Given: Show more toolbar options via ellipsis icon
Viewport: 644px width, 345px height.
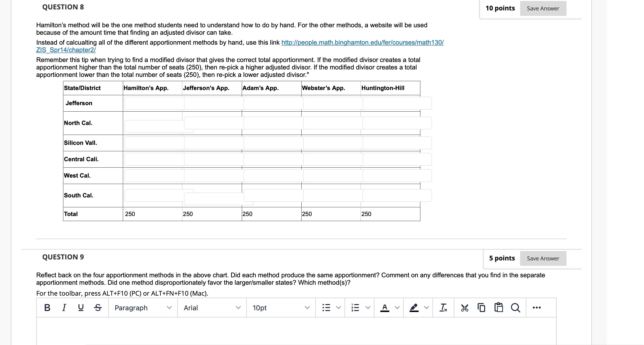Looking at the screenshot, I should 537,308.
